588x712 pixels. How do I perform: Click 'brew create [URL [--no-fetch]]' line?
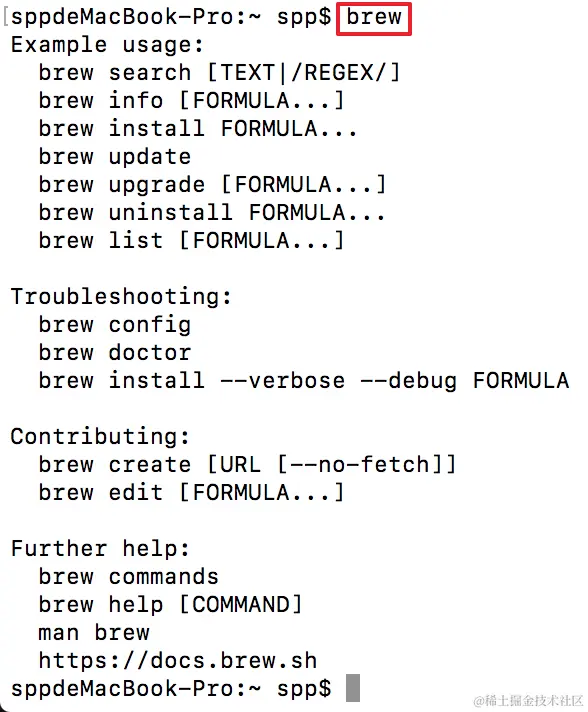pyautogui.click(x=247, y=465)
